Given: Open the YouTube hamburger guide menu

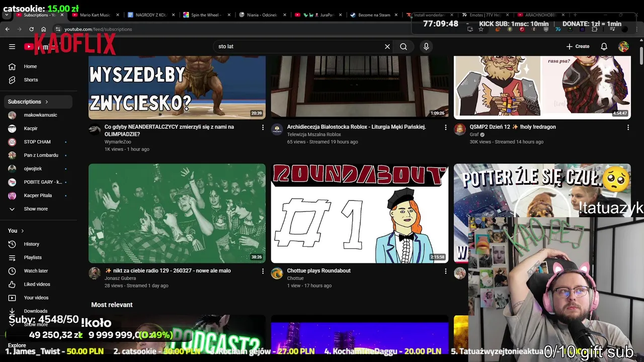Looking at the screenshot, I should [x=12, y=46].
